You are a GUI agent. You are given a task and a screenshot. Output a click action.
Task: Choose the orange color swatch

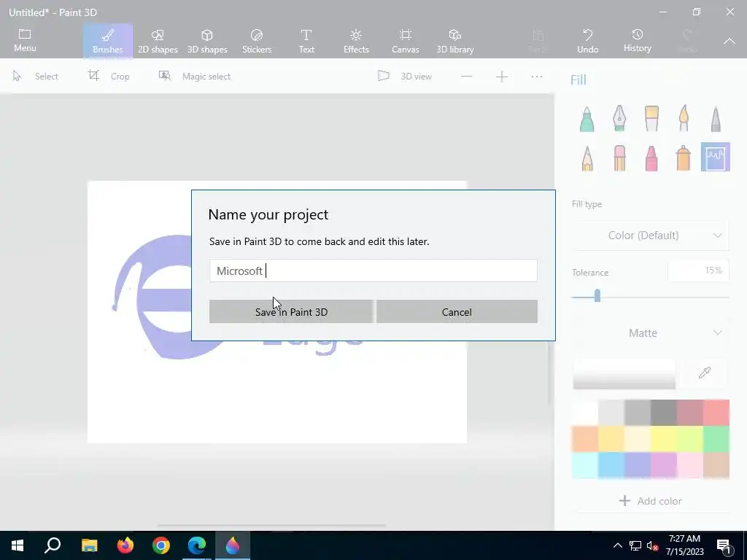point(585,438)
